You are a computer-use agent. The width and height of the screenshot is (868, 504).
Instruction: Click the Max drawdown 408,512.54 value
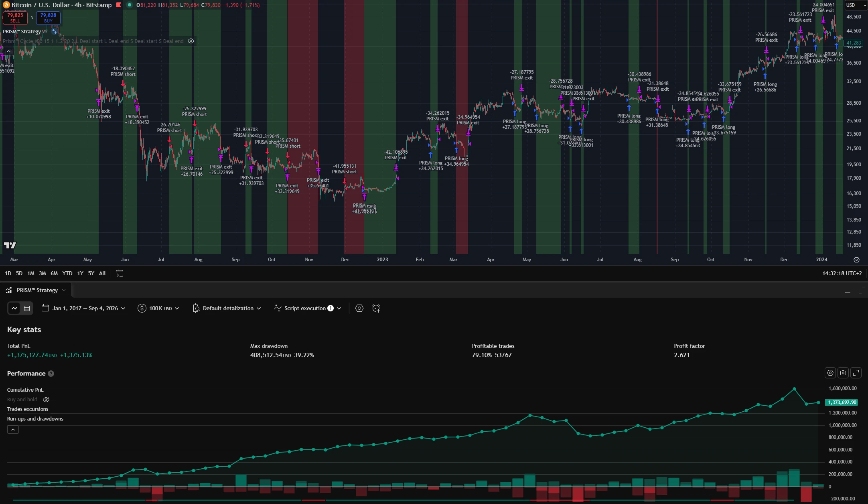[270, 355]
